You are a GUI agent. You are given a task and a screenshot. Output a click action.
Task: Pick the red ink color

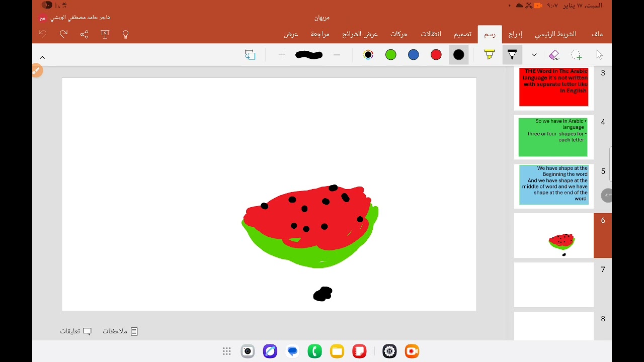[x=436, y=55]
